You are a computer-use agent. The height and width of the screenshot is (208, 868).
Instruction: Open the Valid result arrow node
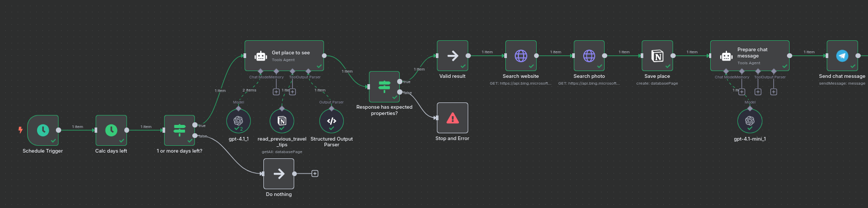(x=453, y=56)
